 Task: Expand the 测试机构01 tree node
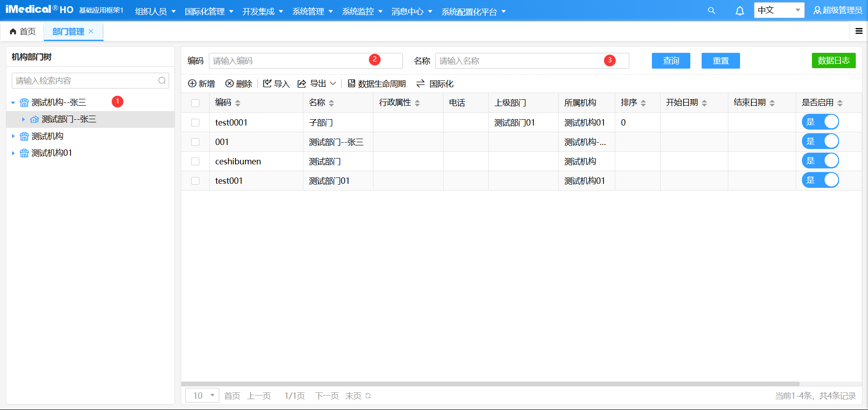coord(13,153)
